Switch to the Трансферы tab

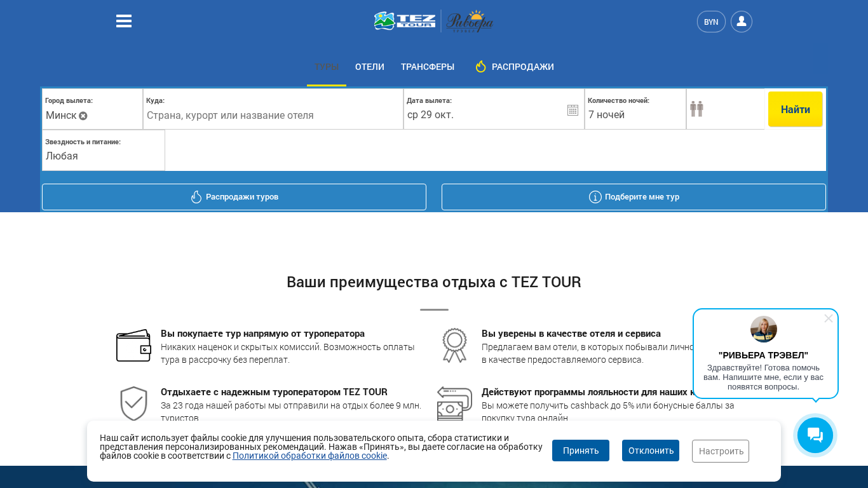(x=428, y=67)
